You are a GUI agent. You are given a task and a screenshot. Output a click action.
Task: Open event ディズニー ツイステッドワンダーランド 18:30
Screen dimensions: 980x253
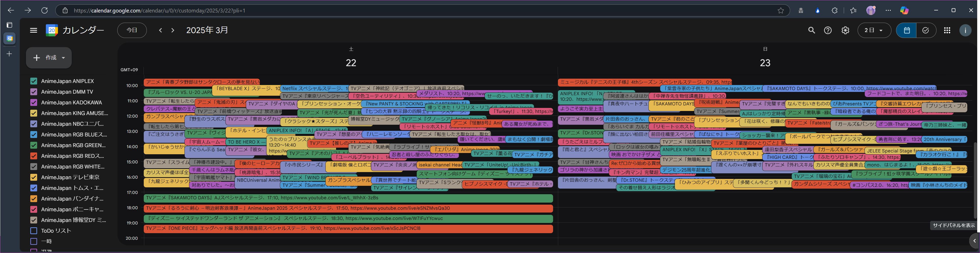(x=348, y=218)
